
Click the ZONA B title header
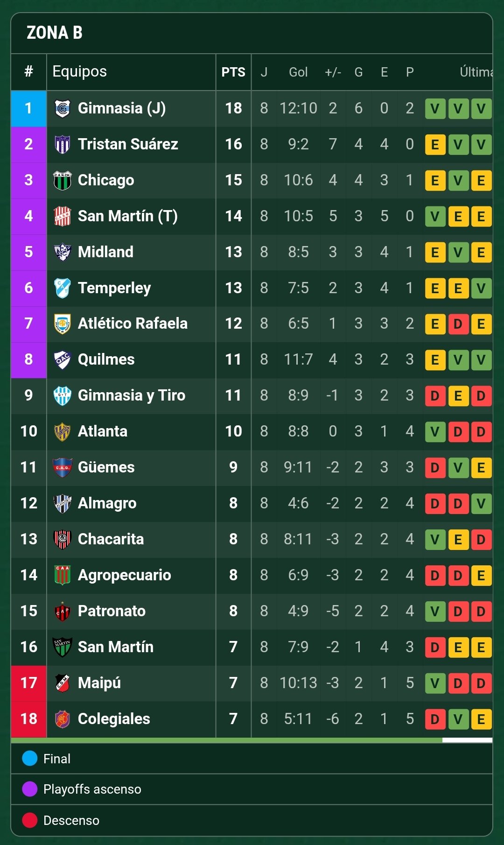click(55, 33)
